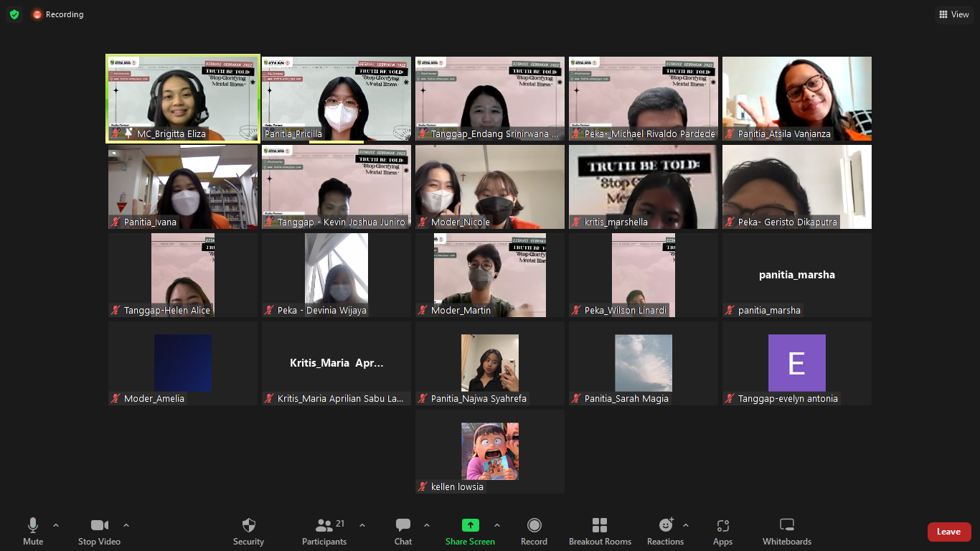This screenshot has width=980, height=551.
Task: Toggle meeting recording with Record button
Action: pyautogui.click(x=534, y=531)
